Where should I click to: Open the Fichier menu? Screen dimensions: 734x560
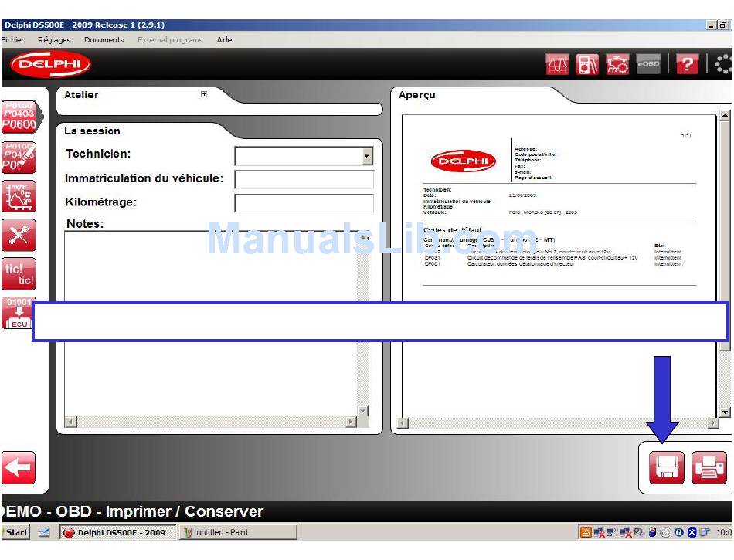click(x=12, y=39)
